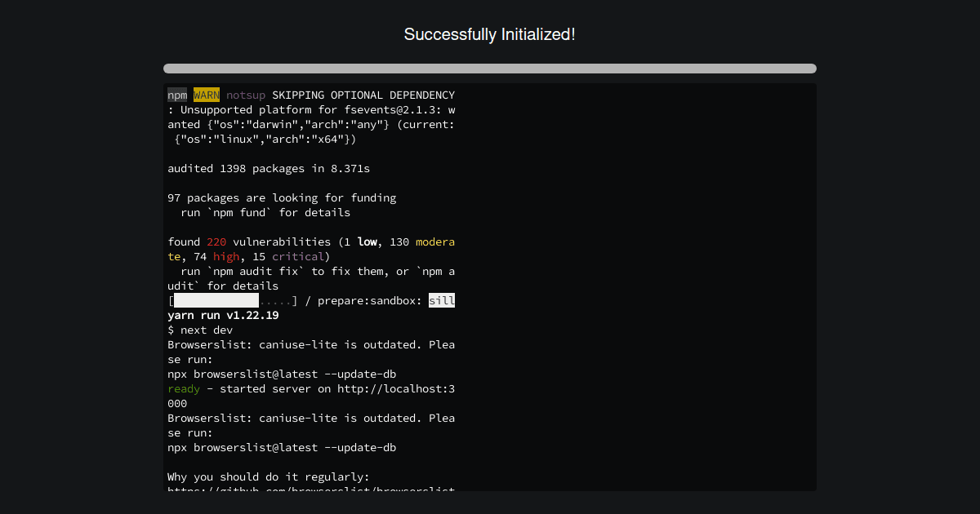Screen dimensions: 980x514
Task: Click the bold low severity label
Action: (x=367, y=241)
